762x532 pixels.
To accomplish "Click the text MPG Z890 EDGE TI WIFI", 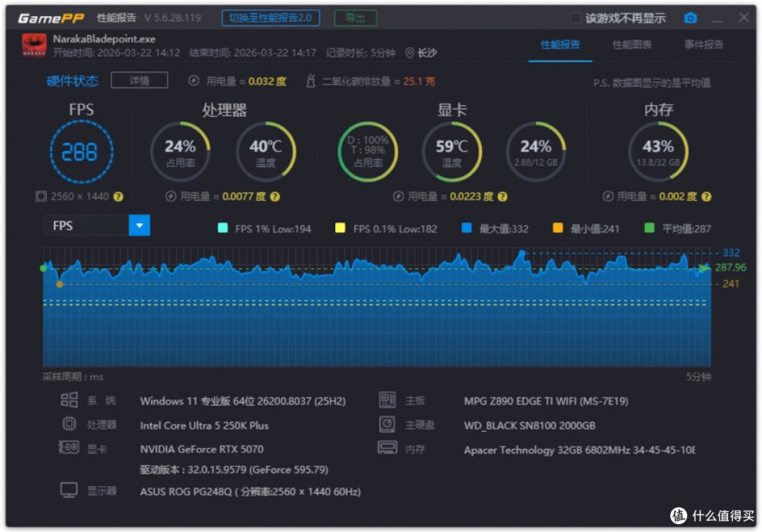I will [545, 401].
